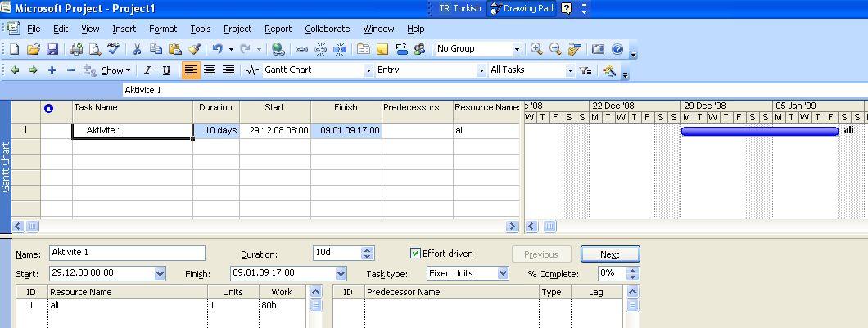The height and width of the screenshot is (328, 868).
Task: Click the Save icon in toolbar
Action: 52,49
